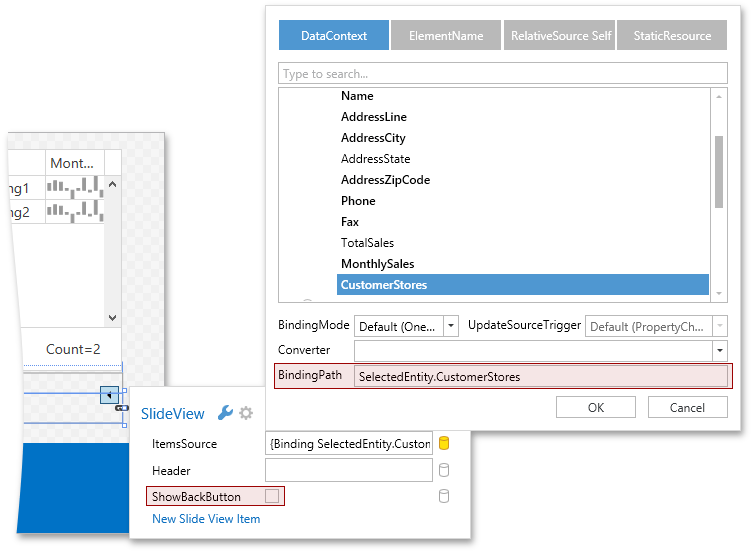Screen dimensions: 754x554
Task: Click the yellow database icon for ItemsSource
Action: pos(445,444)
